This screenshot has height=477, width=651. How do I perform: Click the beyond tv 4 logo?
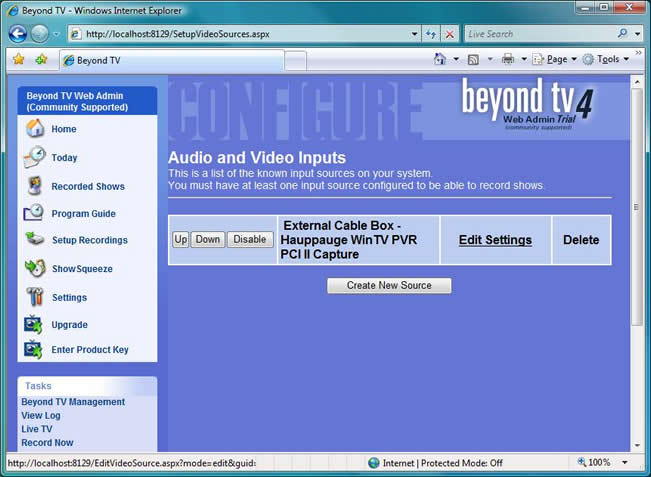pyautogui.click(x=528, y=104)
